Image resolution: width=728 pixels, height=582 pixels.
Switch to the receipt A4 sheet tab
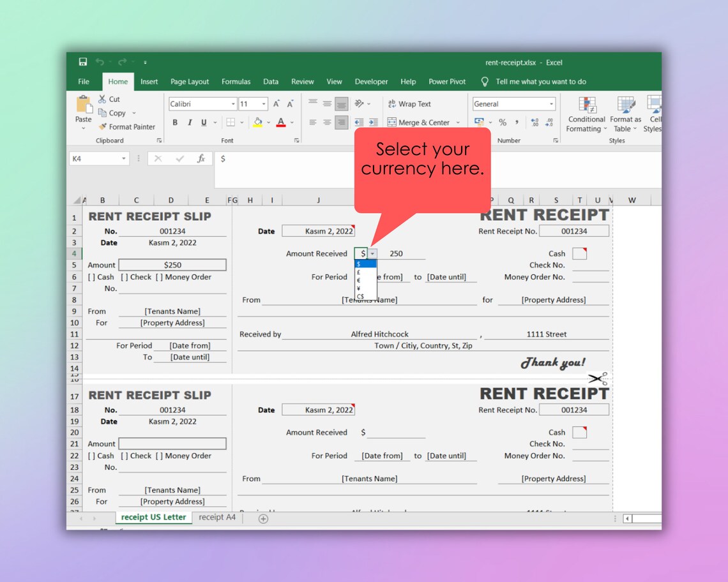point(216,518)
